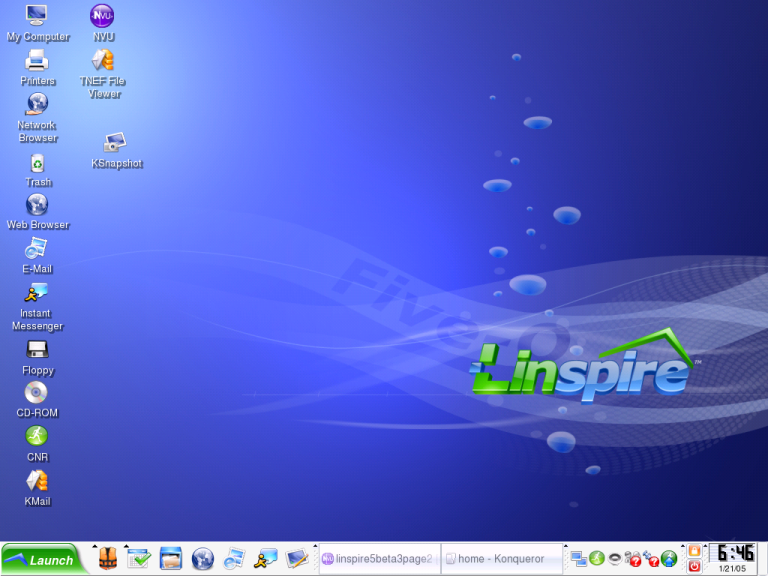Click the orange lock screen button

click(x=694, y=551)
